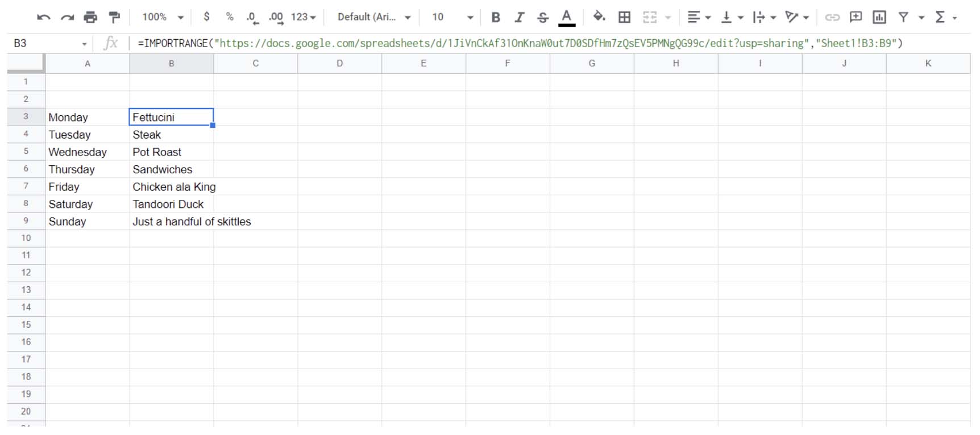Open the Default (Arial) font dropdown
Image resolution: width=980 pixels, height=435 pixels.
tap(374, 17)
